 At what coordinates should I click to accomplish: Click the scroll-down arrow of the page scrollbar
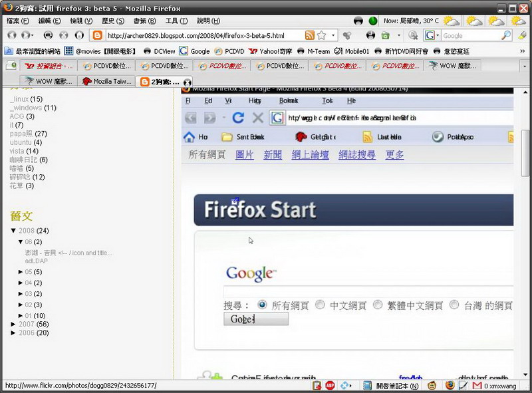(x=525, y=374)
